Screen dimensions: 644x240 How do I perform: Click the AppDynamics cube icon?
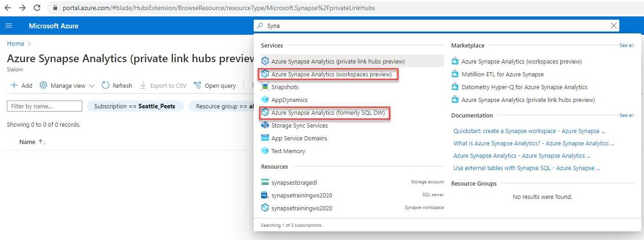(265, 100)
